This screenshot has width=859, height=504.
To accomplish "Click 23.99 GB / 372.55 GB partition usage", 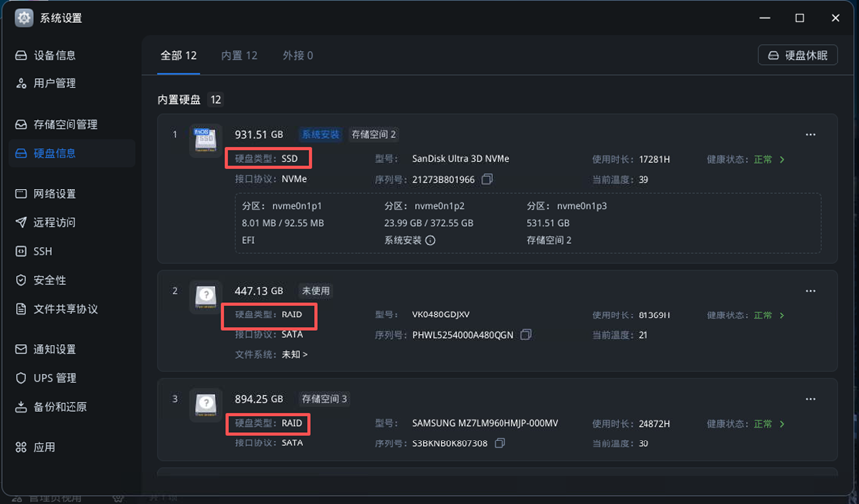I will click(x=428, y=223).
